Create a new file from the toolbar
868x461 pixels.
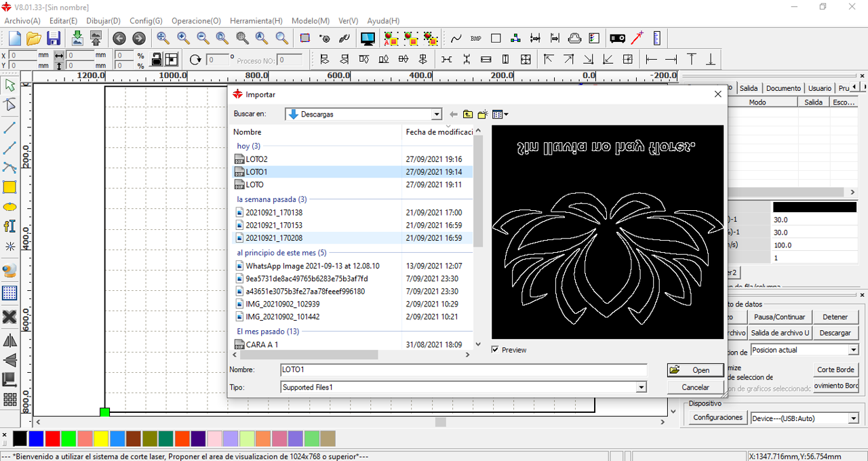click(14, 39)
